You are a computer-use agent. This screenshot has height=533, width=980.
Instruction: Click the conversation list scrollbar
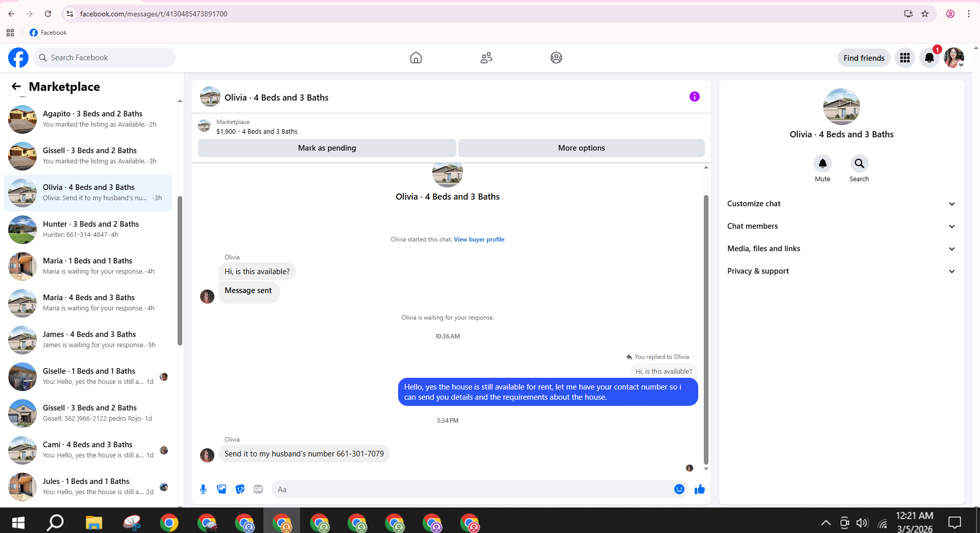tap(180, 271)
